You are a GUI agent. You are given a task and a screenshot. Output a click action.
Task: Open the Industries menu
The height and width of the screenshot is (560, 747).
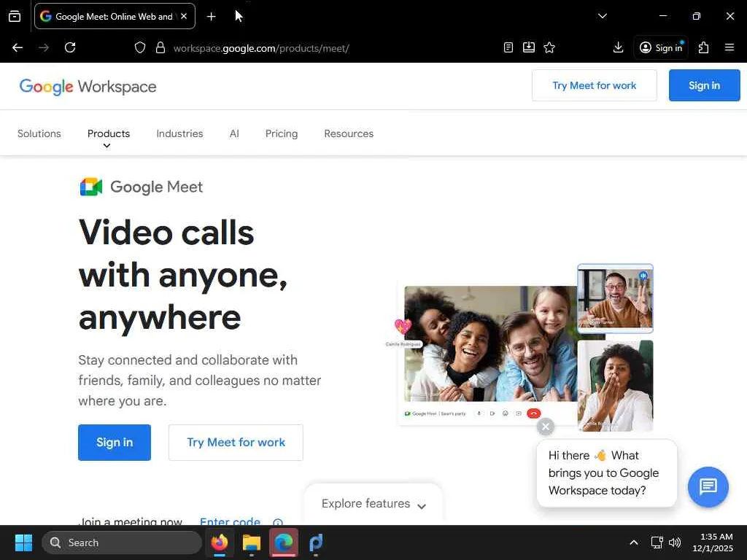click(179, 134)
